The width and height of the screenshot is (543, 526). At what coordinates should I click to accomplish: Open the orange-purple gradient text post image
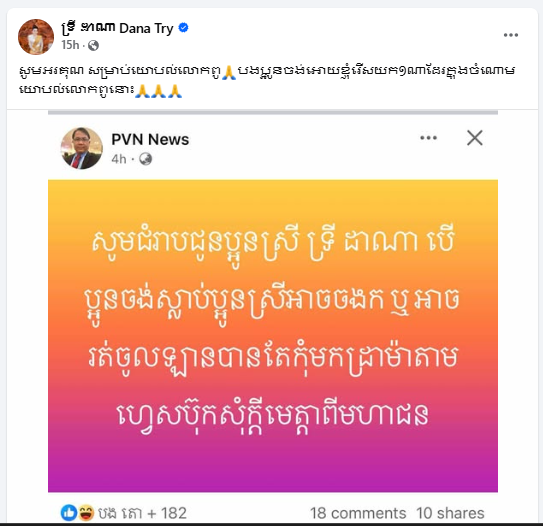(x=273, y=336)
